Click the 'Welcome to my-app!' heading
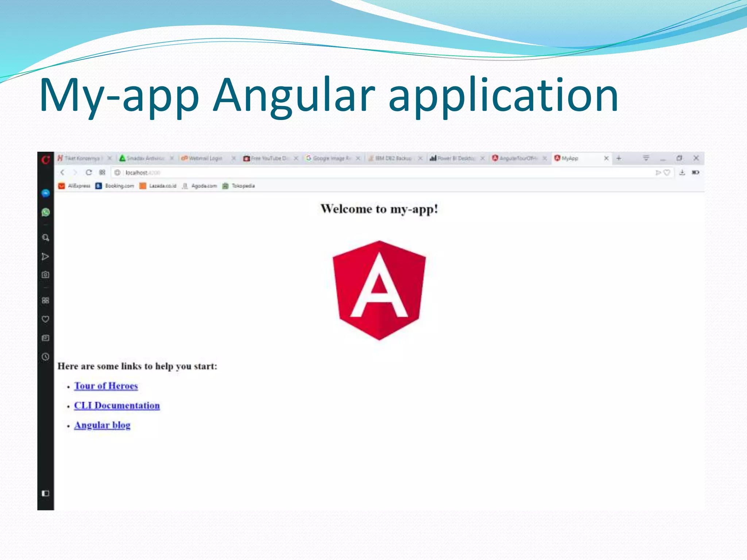Viewport: 747px width, 560px height. 379,209
